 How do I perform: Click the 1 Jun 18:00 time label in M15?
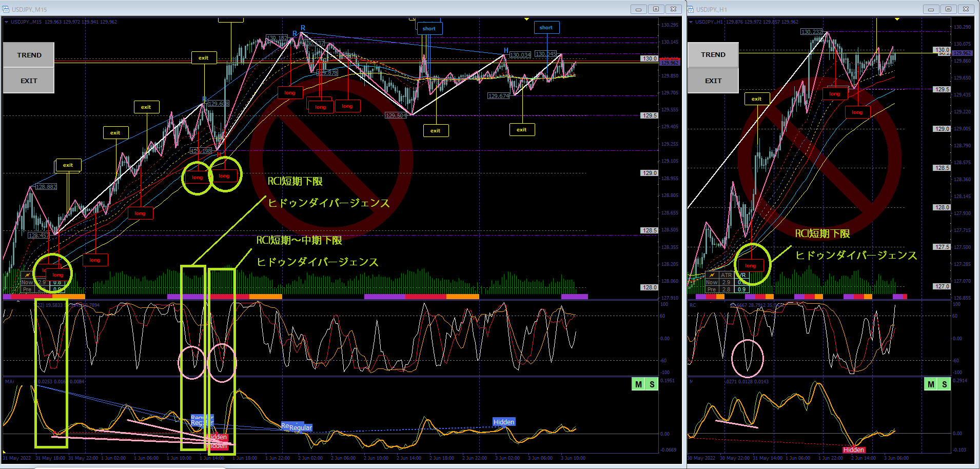pos(245,458)
